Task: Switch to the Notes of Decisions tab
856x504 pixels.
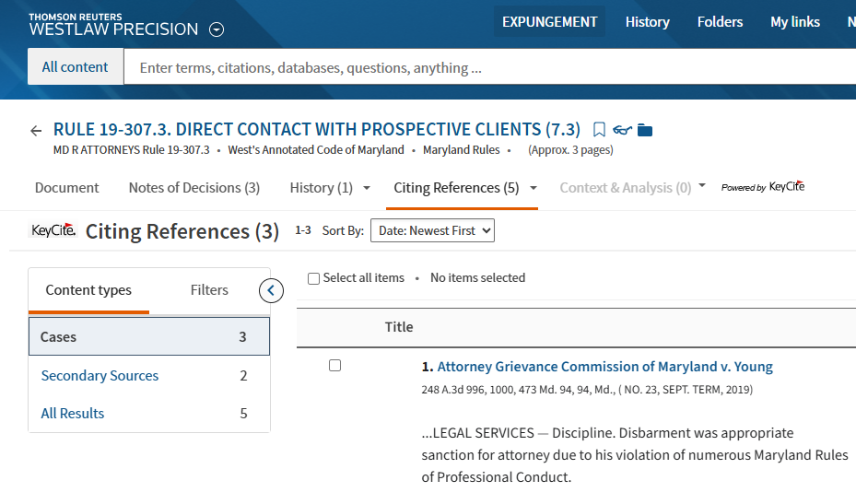Action: (193, 188)
